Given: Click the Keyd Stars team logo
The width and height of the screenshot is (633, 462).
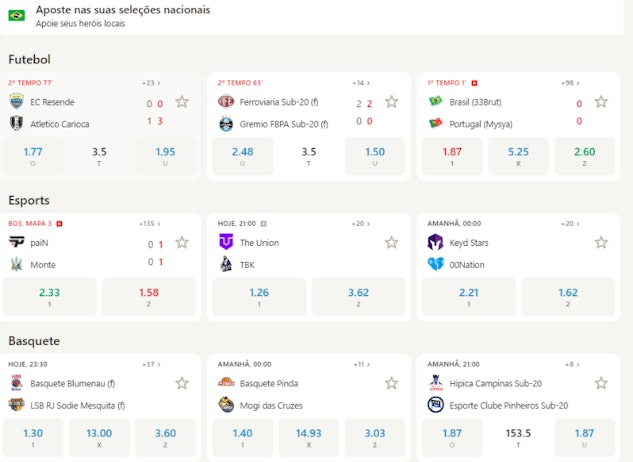Looking at the screenshot, I should [x=435, y=242].
